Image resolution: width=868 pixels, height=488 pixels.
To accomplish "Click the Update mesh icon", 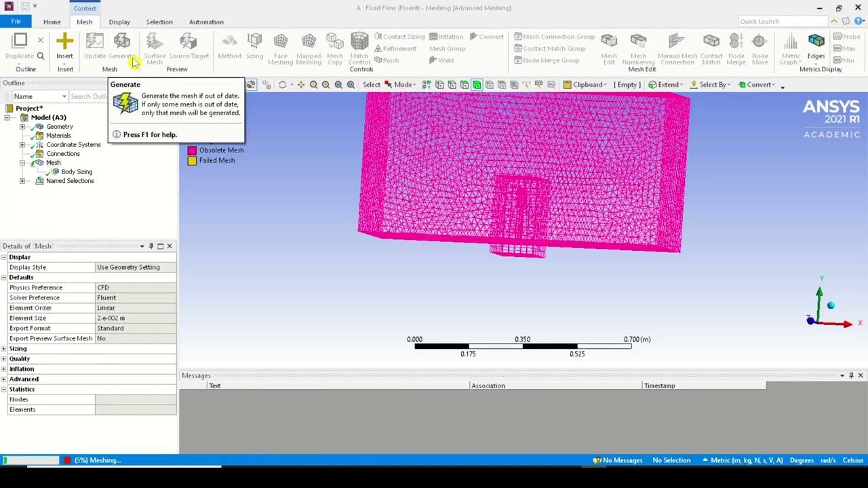I will [95, 41].
